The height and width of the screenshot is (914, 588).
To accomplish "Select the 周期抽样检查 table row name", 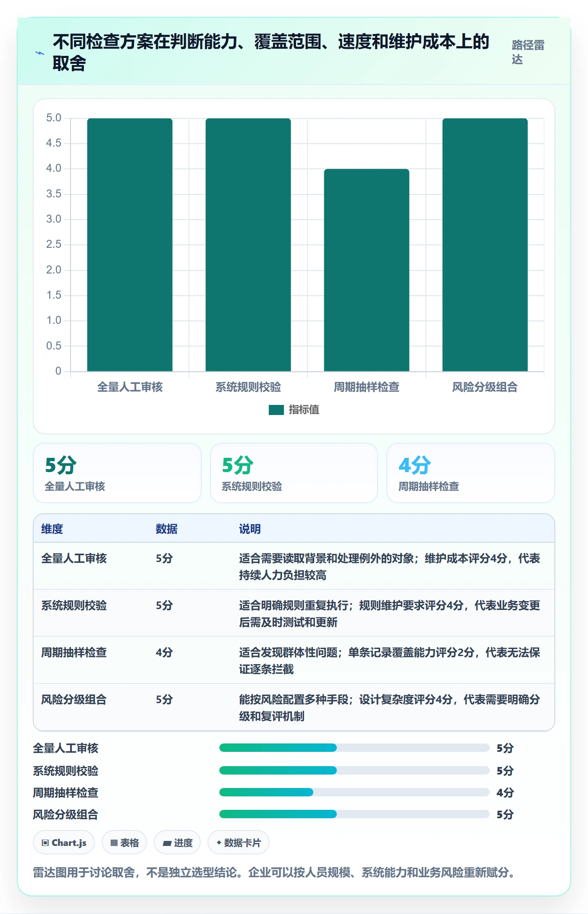I will [x=74, y=652].
